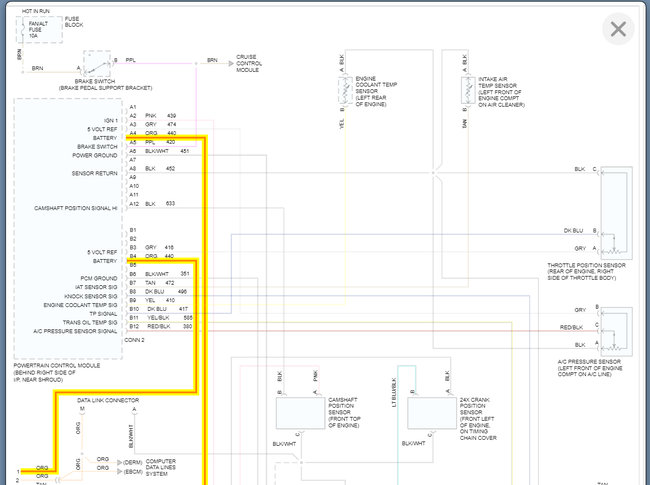Click the engine coolant temp sensor symbol
The image size is (650, 485).
pos(341,91)
